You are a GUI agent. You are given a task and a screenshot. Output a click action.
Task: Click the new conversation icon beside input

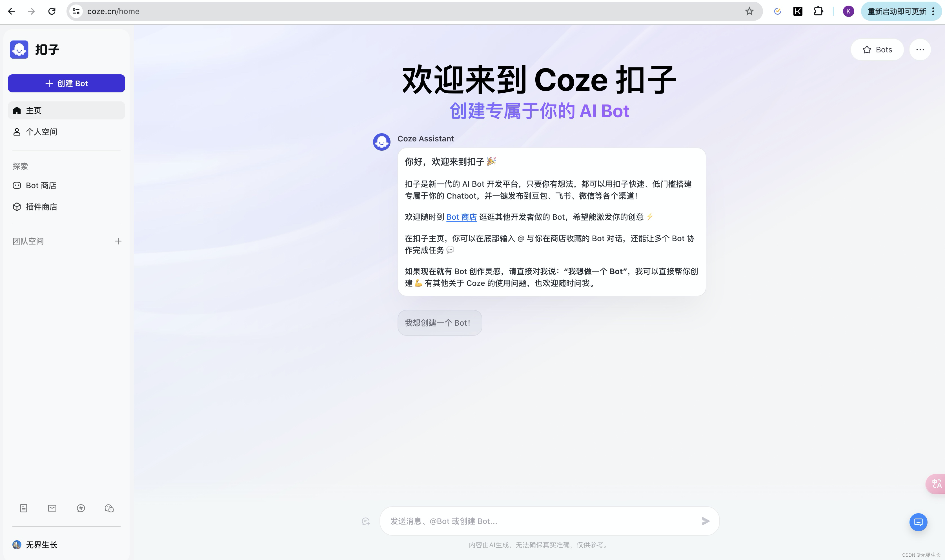(x=366, y=521)
